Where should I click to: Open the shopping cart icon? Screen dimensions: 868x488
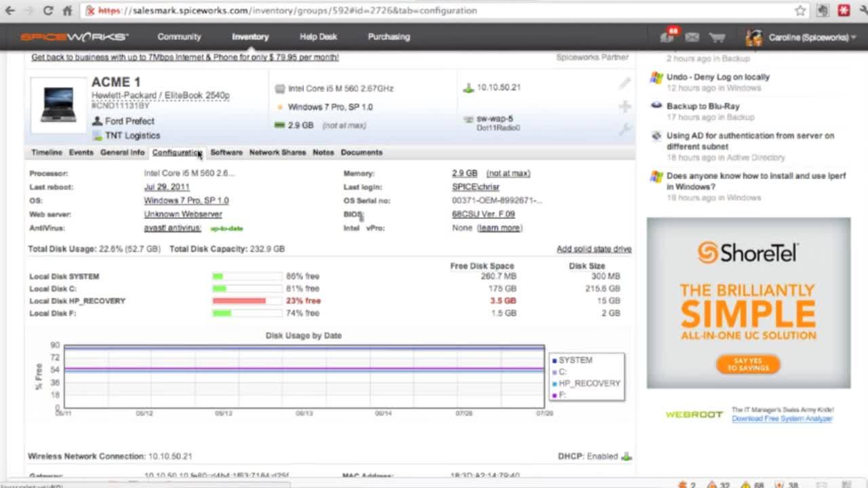(x=717, y=37)
